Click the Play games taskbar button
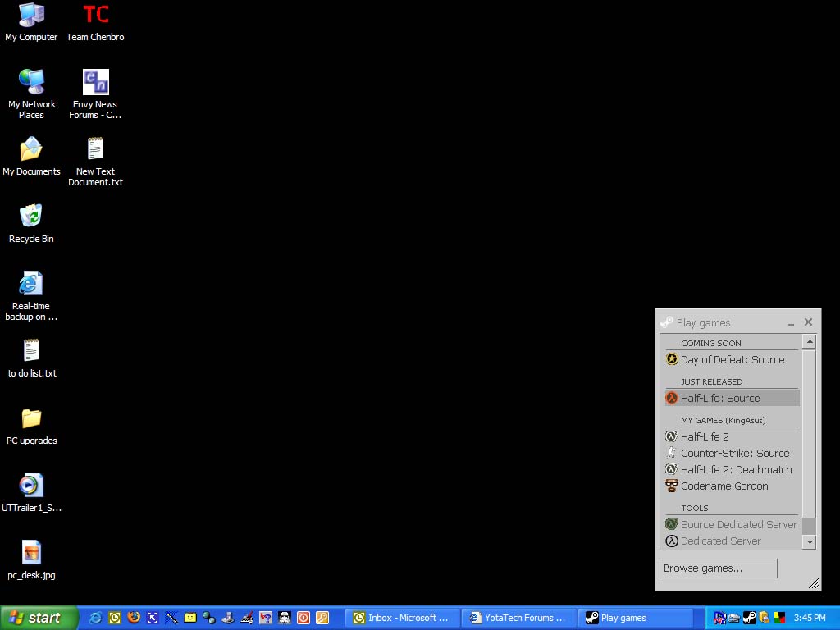The image size is (840, 630). 635,618
